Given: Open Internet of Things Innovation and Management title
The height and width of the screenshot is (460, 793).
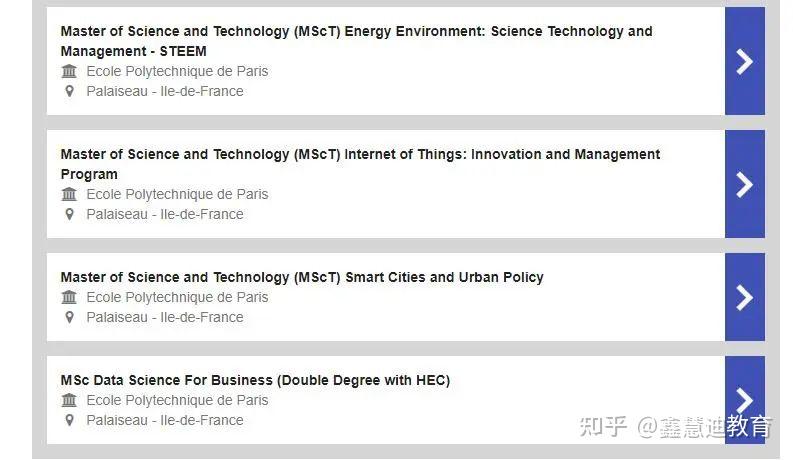Looking at the screenshot, I should tap(360, 164).
